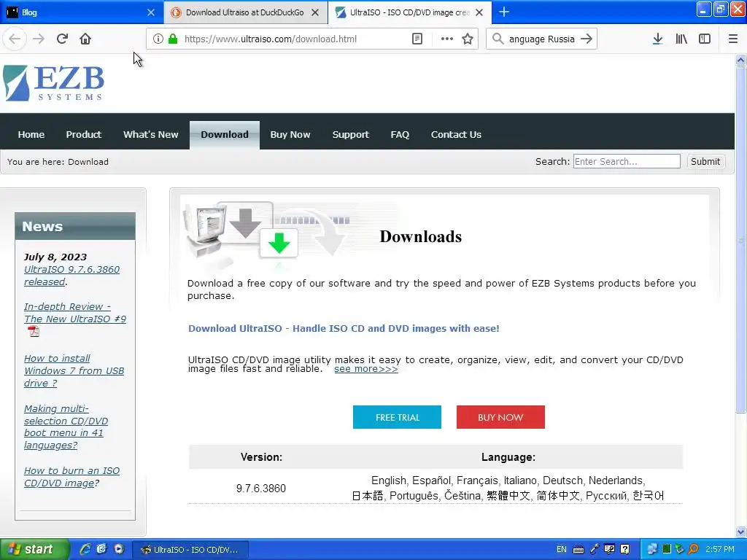The image size is (747, 560).
Task: Close the UltraISO tab
Action: tap(480, 12)
